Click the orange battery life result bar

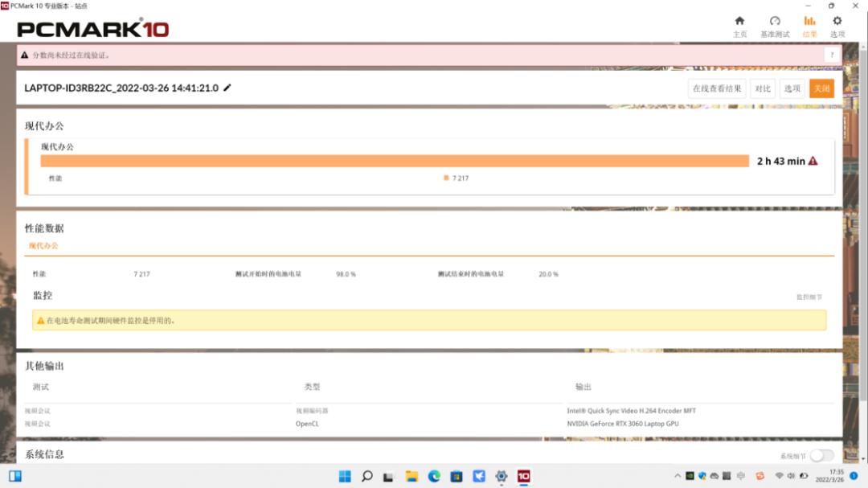coord(395,161)
